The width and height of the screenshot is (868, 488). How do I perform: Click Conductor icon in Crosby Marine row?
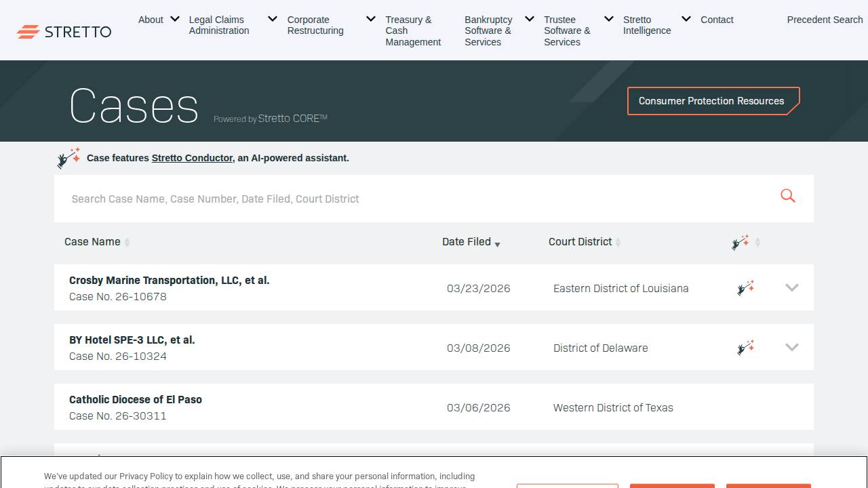tap(745, 288)
